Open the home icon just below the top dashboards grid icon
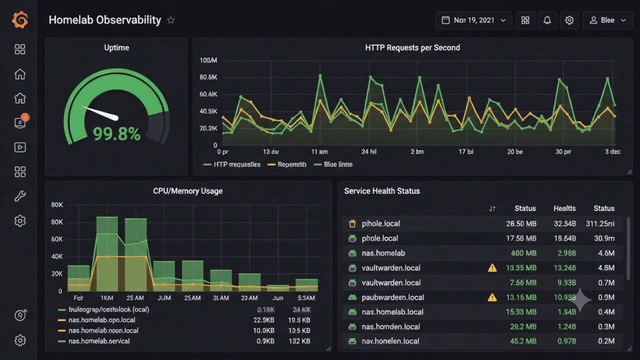640x360 pixels. tap(20, 74)
